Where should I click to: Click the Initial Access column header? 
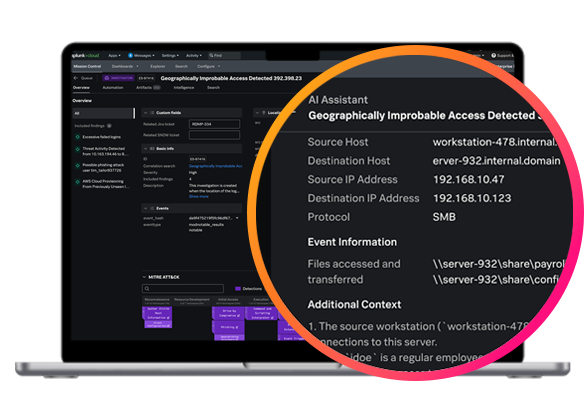[x=228, y=301]
